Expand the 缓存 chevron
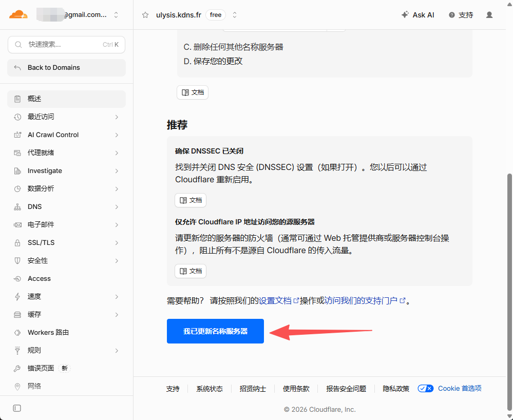 pyautogui.click(x=117, y=315)
